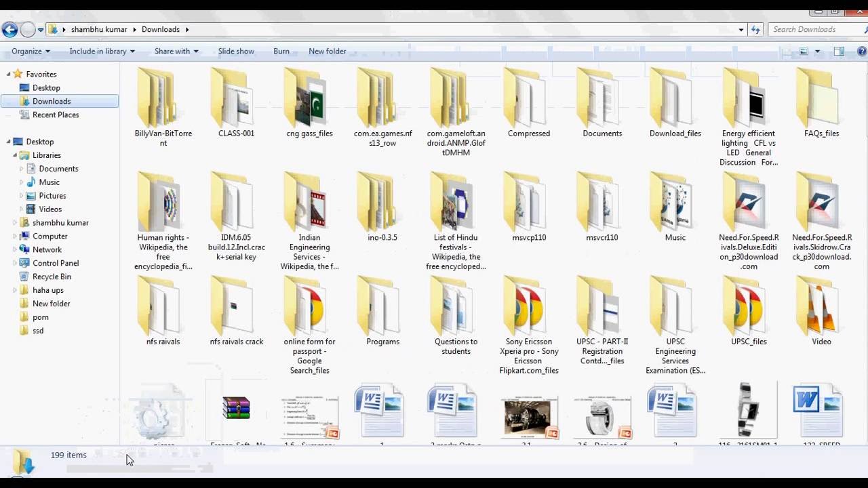Select the ssd folder in sidebar
868x488 pixels.
(38, 331)
